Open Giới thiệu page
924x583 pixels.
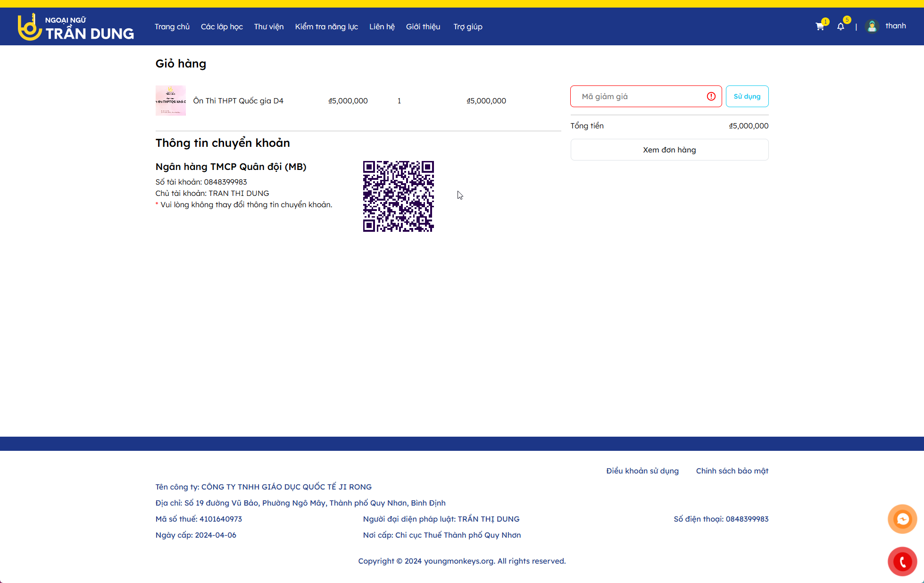tap(423, 26)
